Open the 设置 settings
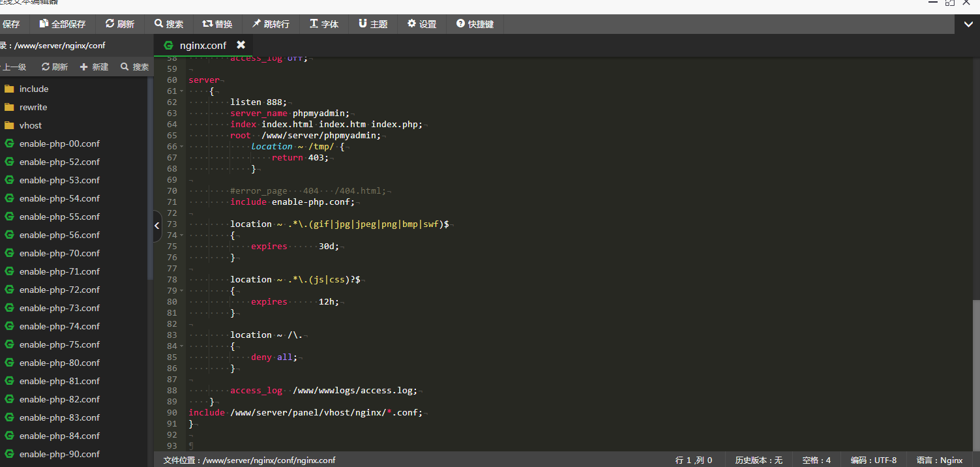 coord(422,24)
